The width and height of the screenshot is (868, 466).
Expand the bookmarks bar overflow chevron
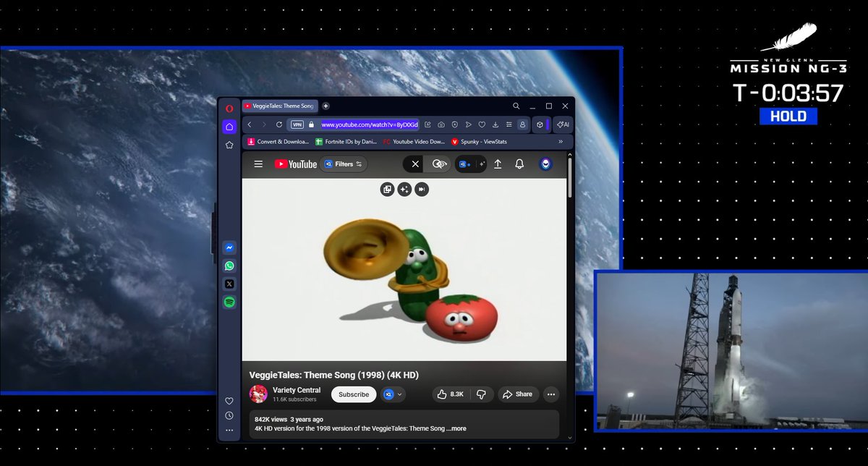[561, 142]
